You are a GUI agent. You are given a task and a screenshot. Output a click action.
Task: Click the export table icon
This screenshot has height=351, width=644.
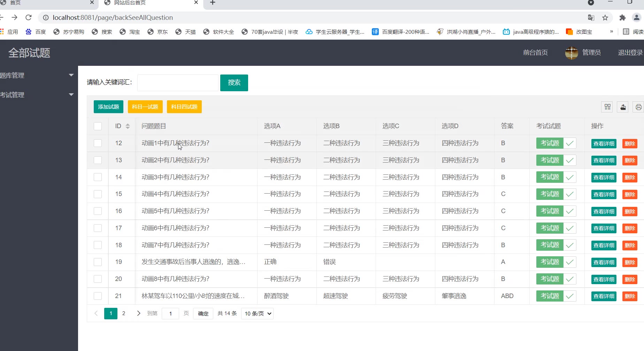(623, 107)
